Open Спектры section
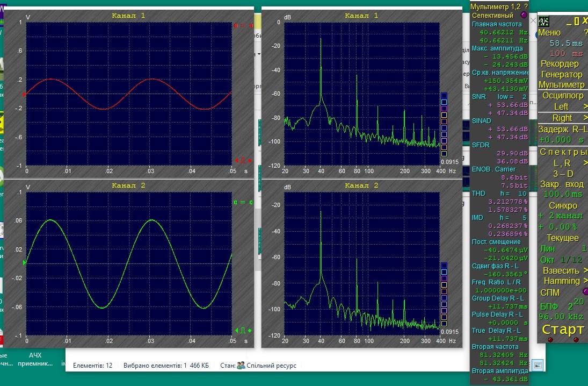This screenshot has height=386, width=588. tap(563, 152)
